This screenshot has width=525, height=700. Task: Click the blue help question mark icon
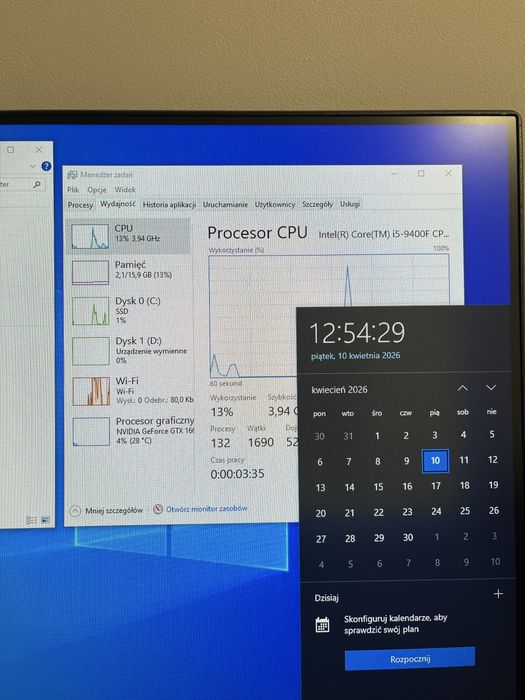coord(46,166)
